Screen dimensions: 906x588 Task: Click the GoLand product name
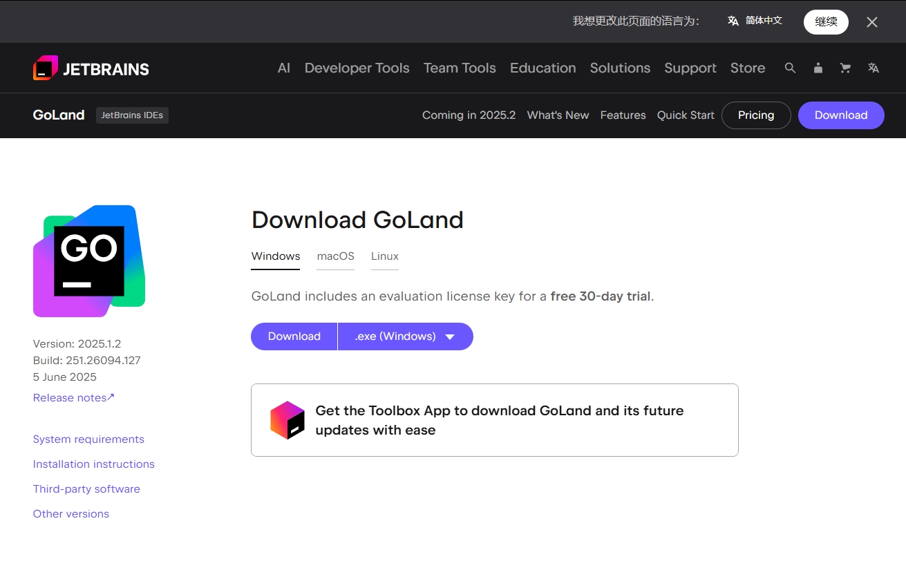[59, 115]
